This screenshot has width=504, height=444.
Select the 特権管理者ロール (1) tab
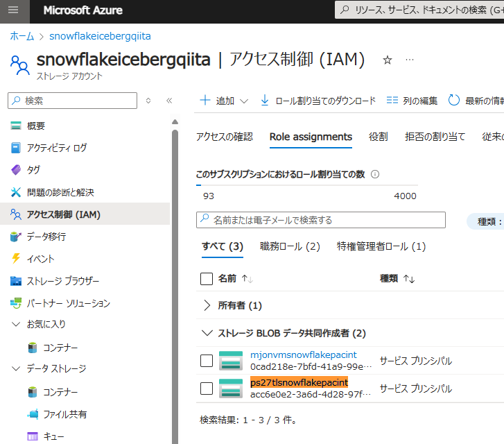click(x=381, y=246)
